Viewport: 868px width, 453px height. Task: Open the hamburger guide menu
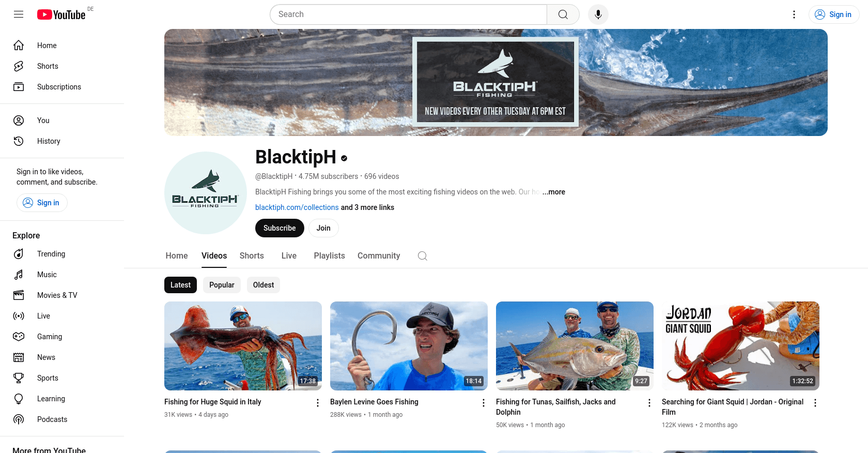click(19, 14)
